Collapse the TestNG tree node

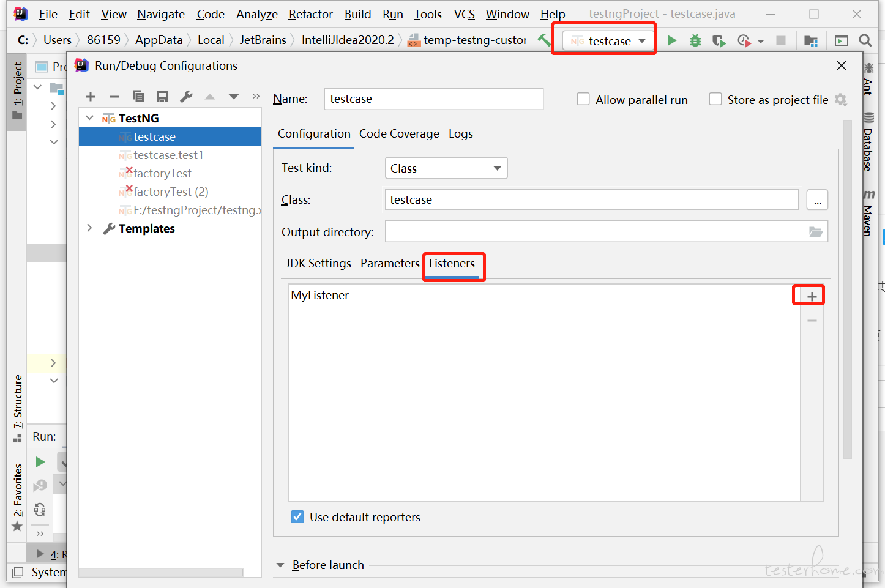[x=90, y=117]
